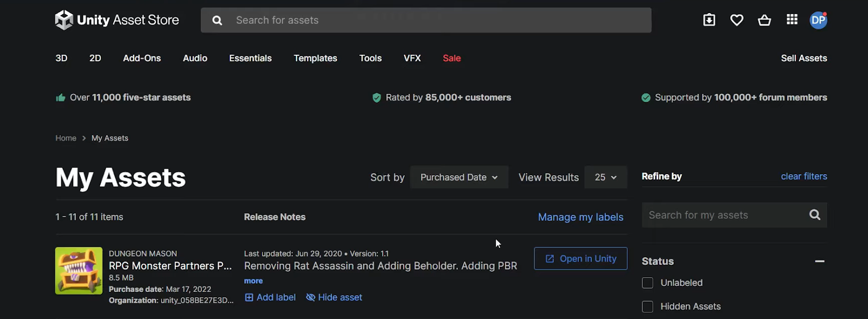Open the DP user profile avatar
Image resolution: width=868 pixels, height=319 pixels.
click(818, 21)
